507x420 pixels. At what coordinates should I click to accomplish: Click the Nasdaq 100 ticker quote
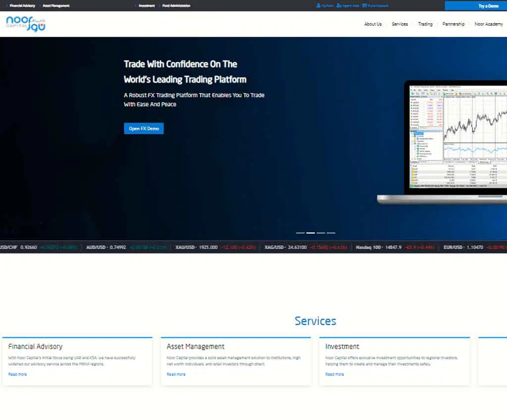395,247
